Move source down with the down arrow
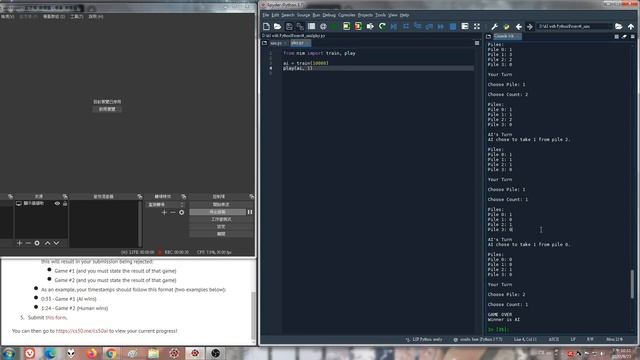 click(x=56, y=243)
